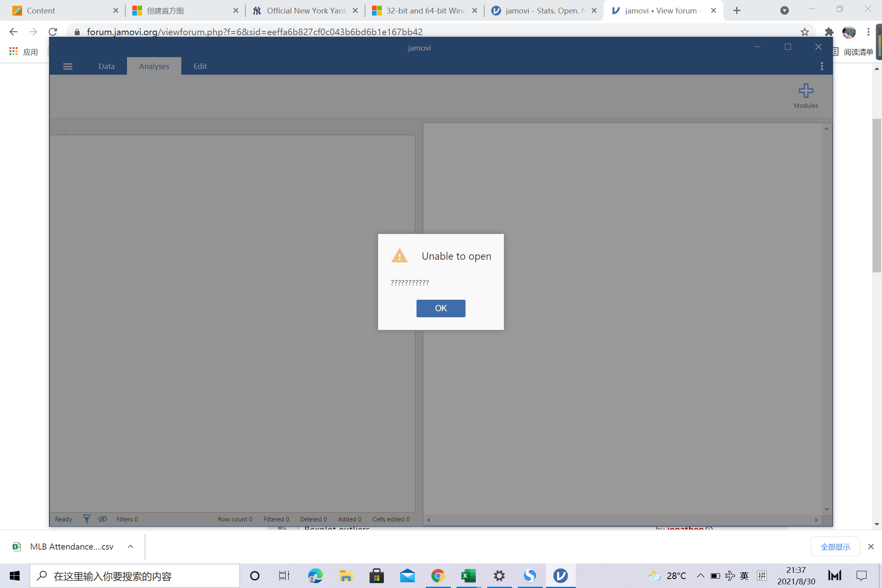882x588 pixels.
Task: Expand the MLB Attendance download options chevron
Action: pyautogui.click(x=130, y=546)
